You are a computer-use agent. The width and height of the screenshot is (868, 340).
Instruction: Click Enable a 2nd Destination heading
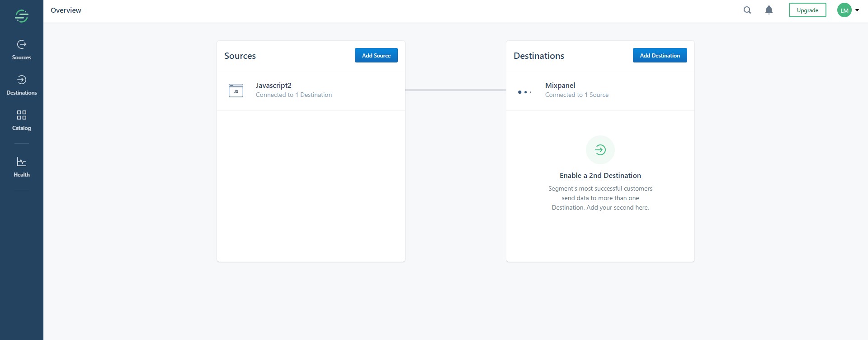[600, 175]
